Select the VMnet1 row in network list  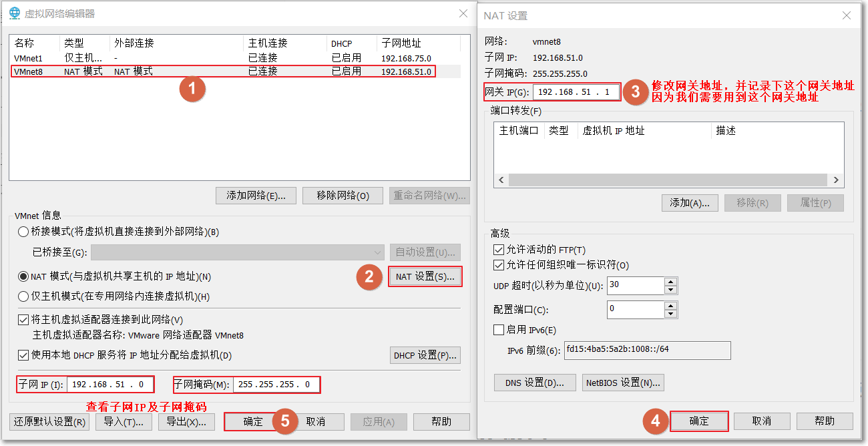235,58
